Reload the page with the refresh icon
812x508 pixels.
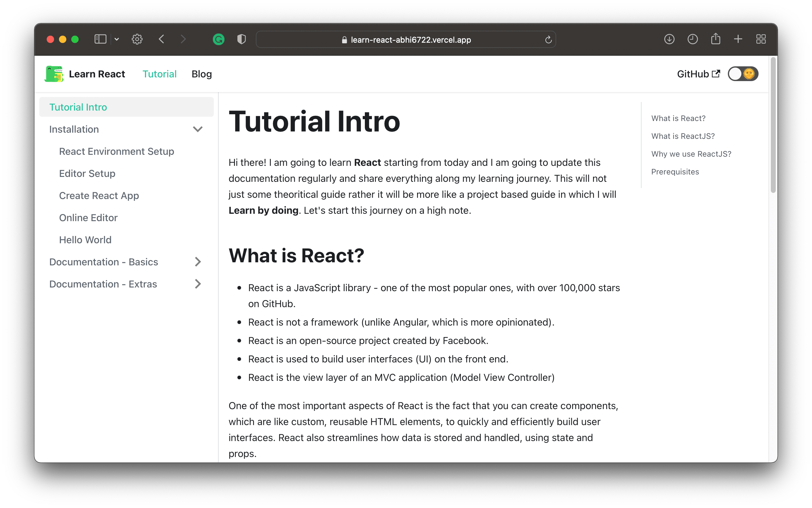click(x=548, y=39)
